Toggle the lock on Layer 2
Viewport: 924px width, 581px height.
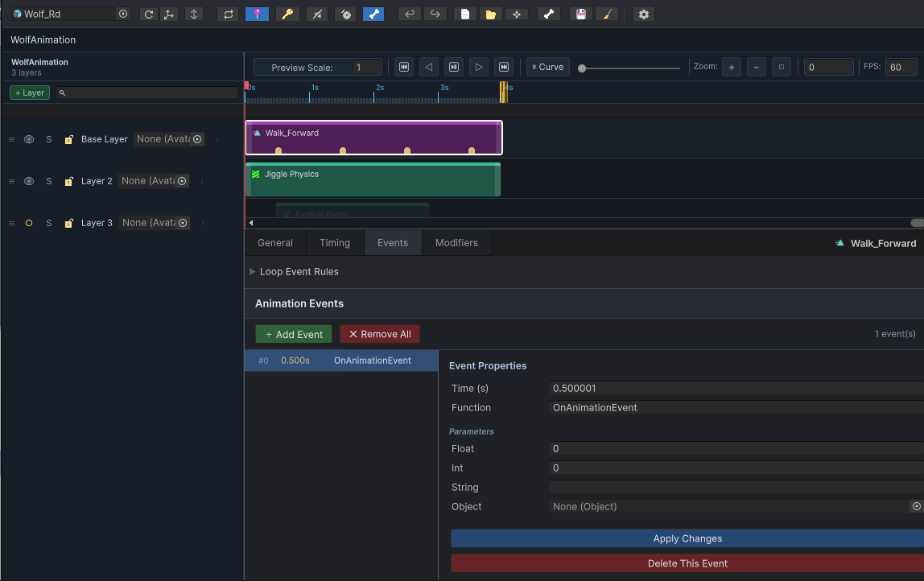(x=69, y=182)
